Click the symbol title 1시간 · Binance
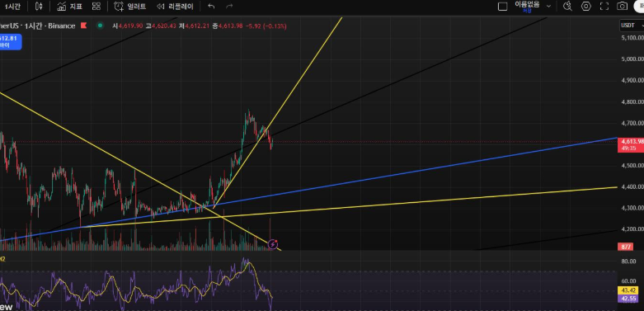Viewport: 644px width, 311px height. [x=38, y=26]
